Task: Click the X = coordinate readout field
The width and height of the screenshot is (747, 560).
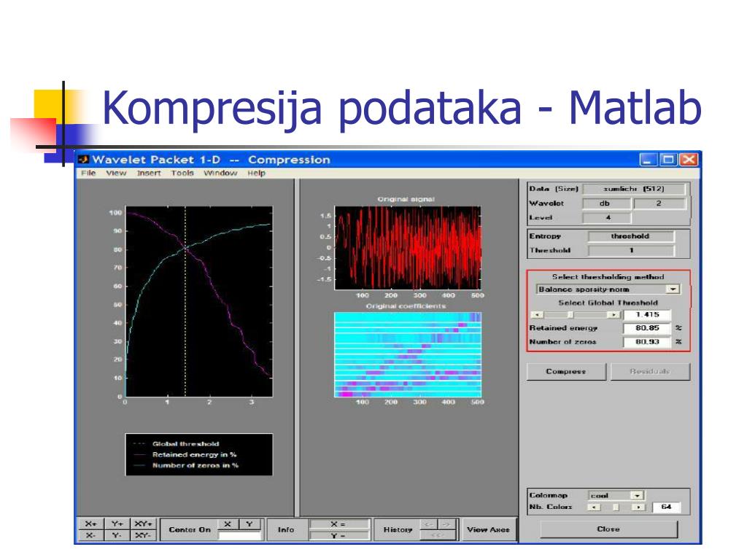Action: (x=338, y=524)
